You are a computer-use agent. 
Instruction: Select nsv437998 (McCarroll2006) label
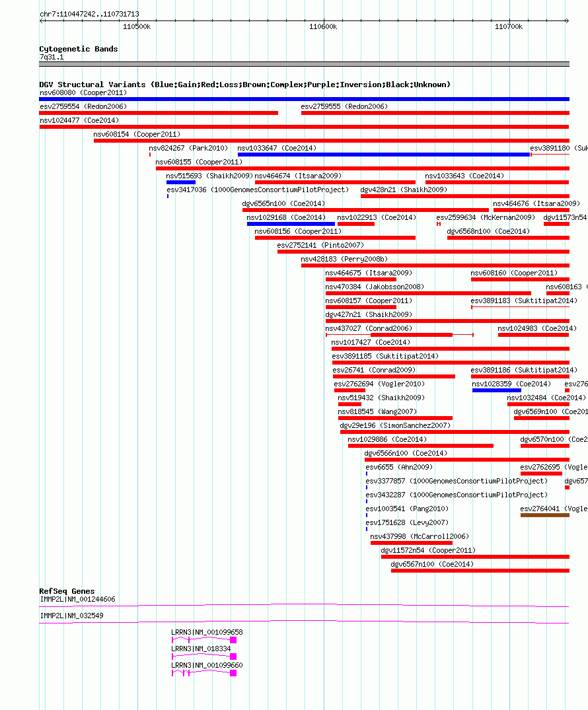coord(420,536)
